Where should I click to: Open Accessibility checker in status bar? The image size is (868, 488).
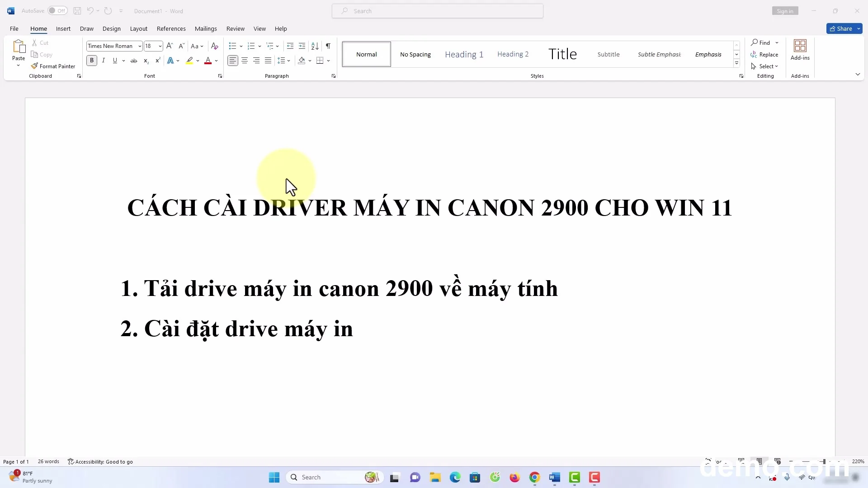point(100,461)
